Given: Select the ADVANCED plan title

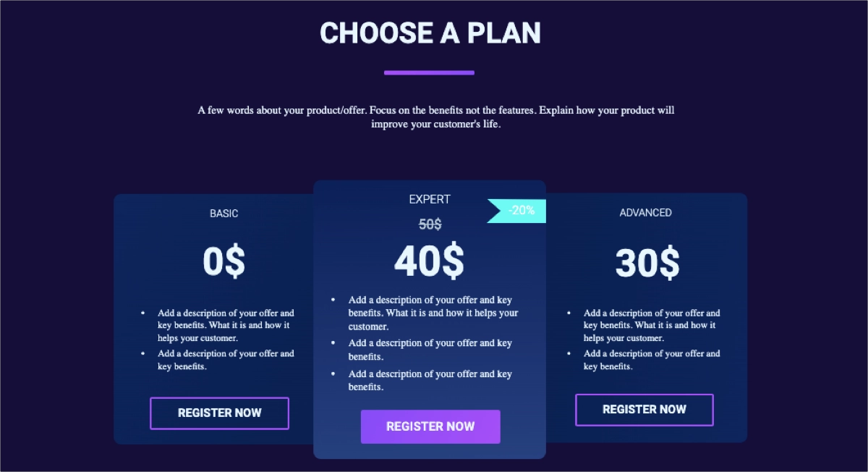Looking at the screenshot, I should (644, 212).
